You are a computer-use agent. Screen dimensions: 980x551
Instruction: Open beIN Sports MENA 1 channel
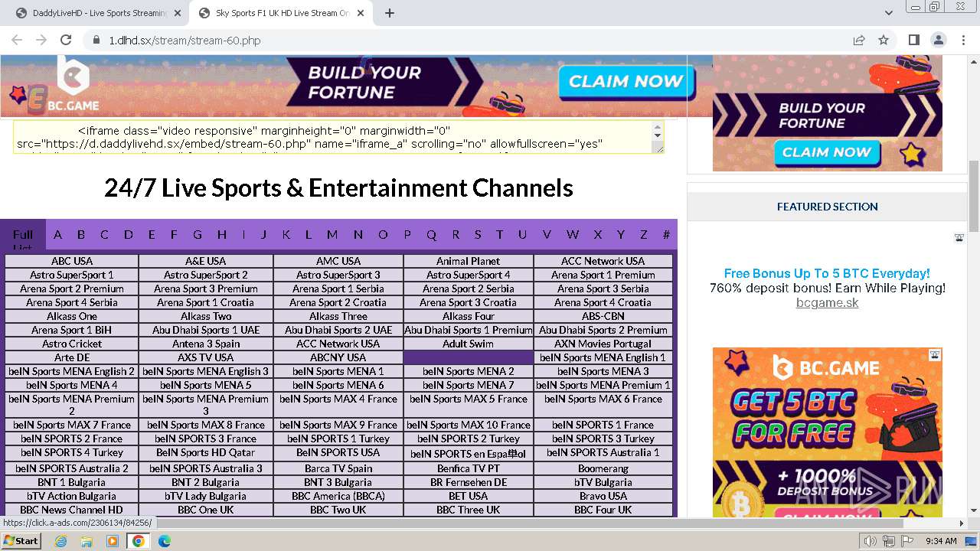(338, 371)
